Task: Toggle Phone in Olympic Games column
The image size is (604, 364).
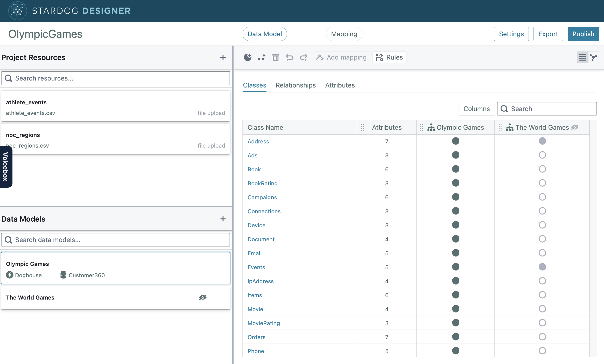Action: tap(455, 351)
